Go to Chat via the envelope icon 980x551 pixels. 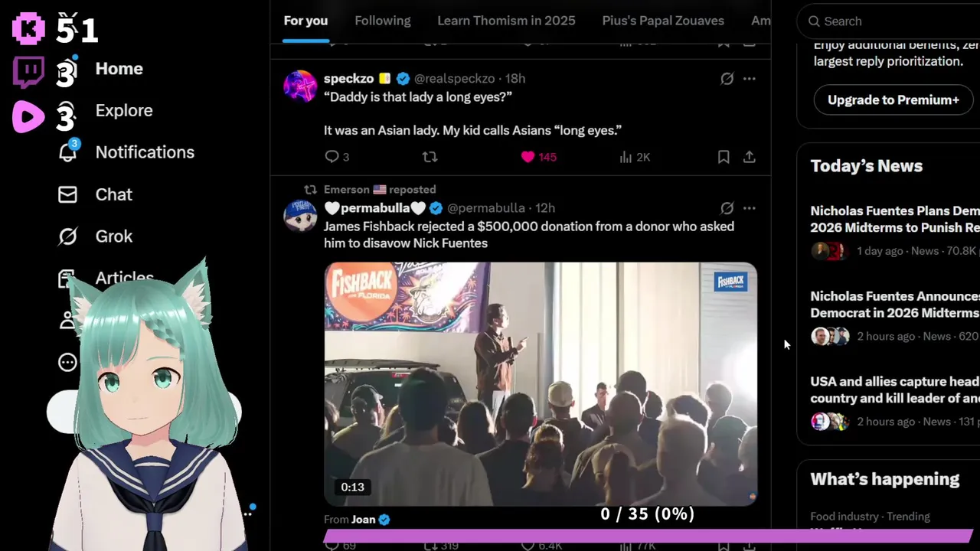pos(67,194)
